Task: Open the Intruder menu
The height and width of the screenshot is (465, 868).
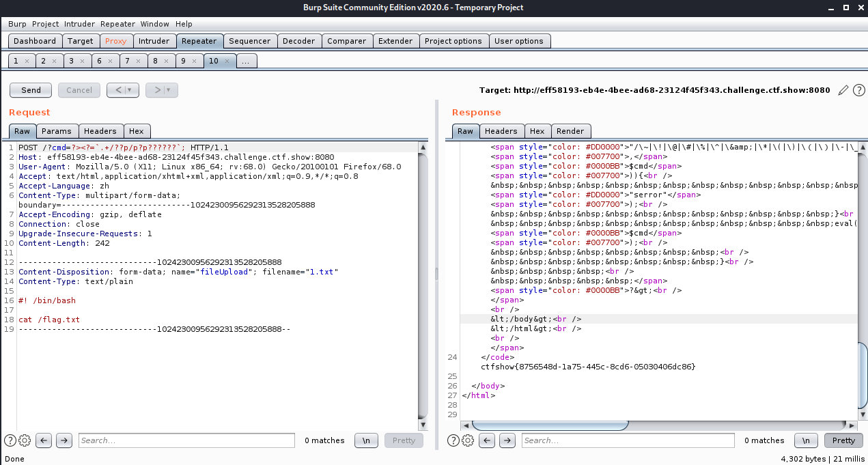Action: coord(80,24)
